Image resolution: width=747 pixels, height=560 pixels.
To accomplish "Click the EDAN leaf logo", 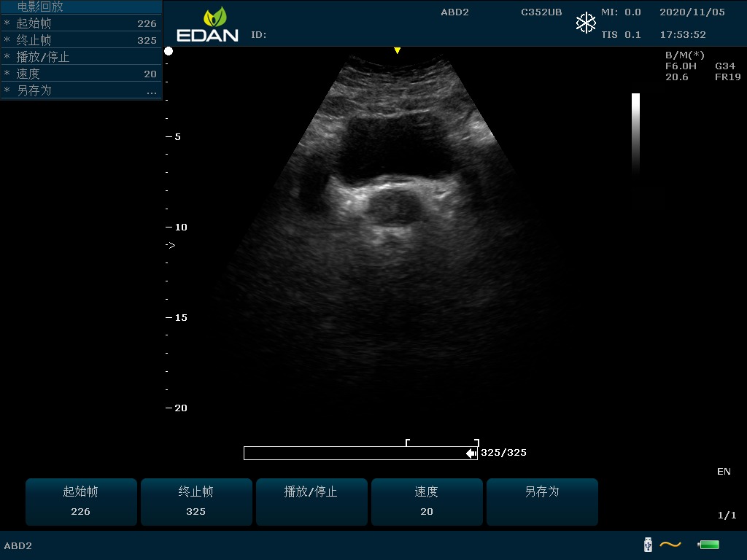I will pyautogui.click(x=214, y=17).
